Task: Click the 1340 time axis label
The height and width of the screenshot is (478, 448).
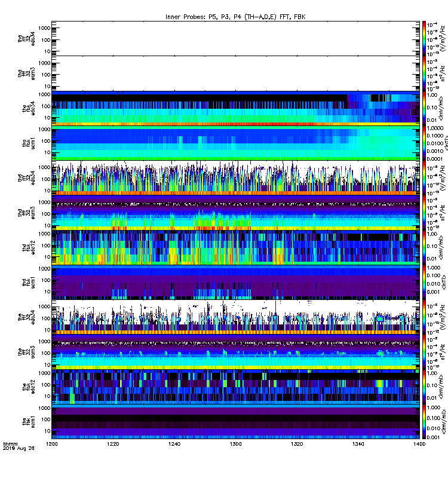Action: [358, 444]
